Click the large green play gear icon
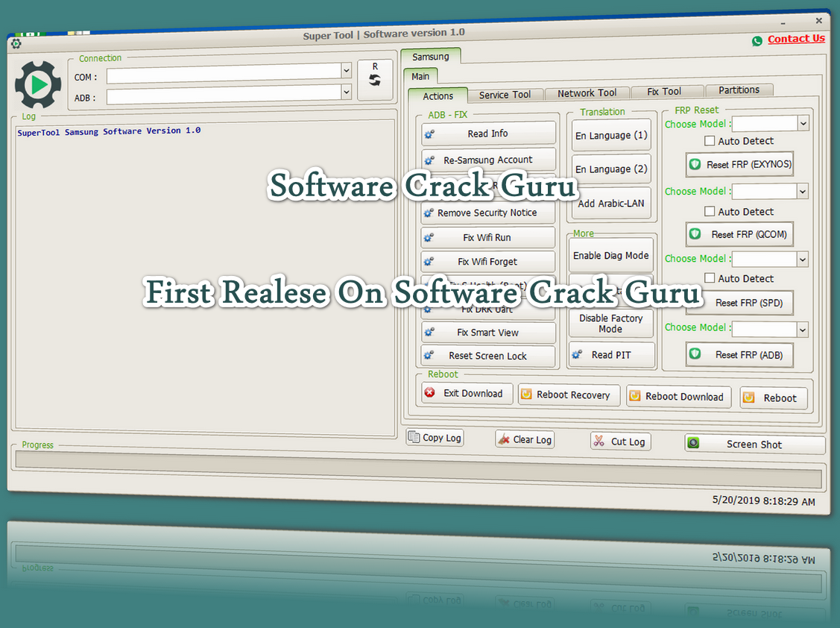 [37, 85]
